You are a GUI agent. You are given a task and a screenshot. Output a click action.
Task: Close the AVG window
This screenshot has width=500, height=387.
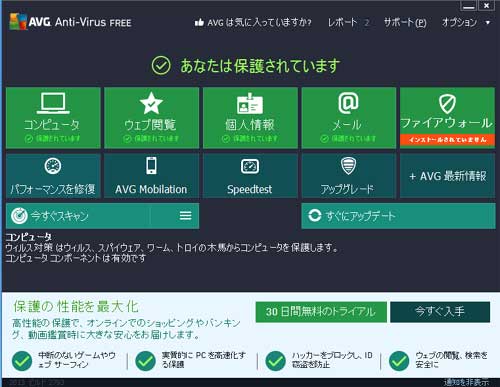click(487, 6)
